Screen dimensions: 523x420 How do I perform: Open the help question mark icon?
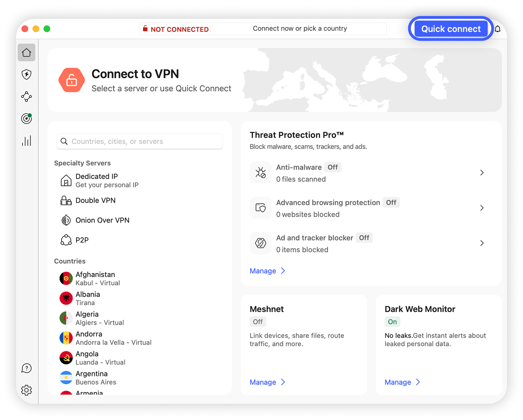26,368
